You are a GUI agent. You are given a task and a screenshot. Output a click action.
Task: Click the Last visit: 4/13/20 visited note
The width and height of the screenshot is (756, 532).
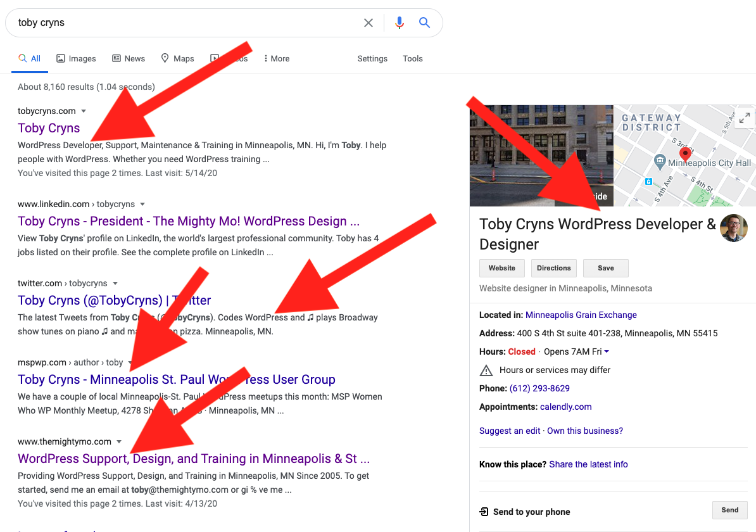coord(117,503)
